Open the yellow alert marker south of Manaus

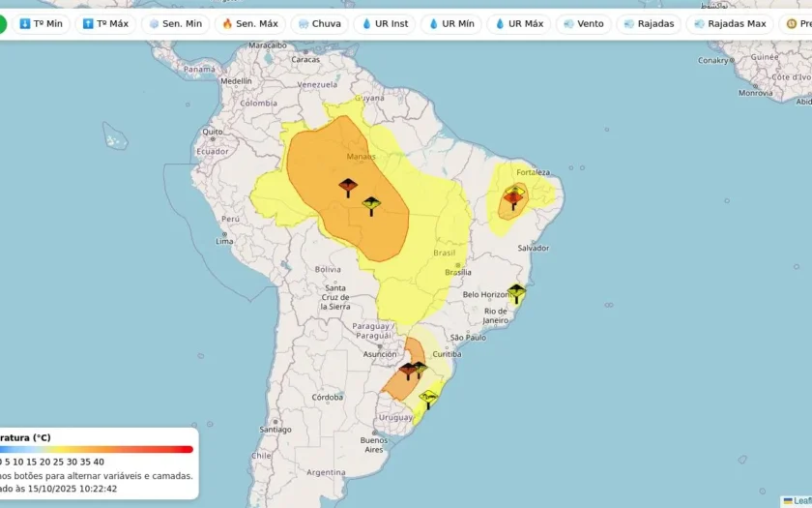coord(371,206)
